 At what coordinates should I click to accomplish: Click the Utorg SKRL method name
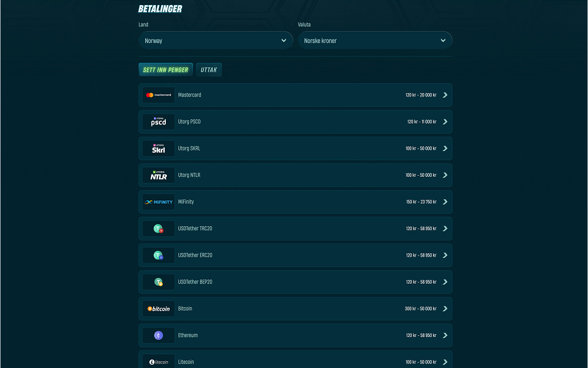(189, 149)
